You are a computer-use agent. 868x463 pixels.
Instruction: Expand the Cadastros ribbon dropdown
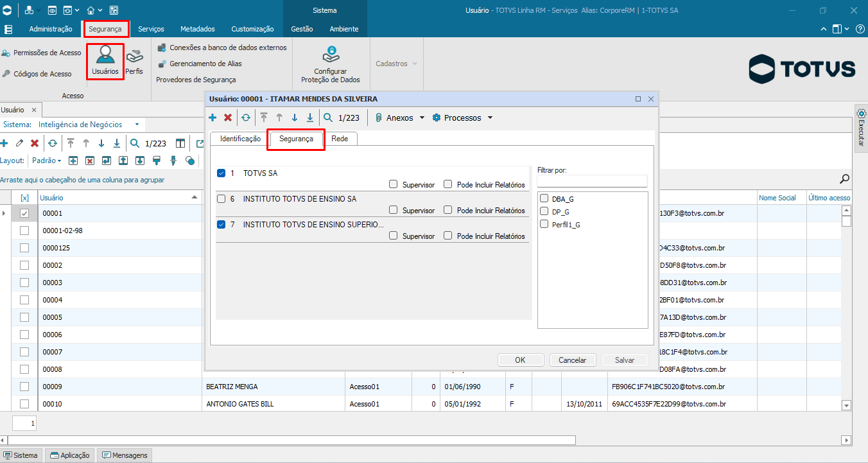tap(396, 64)
